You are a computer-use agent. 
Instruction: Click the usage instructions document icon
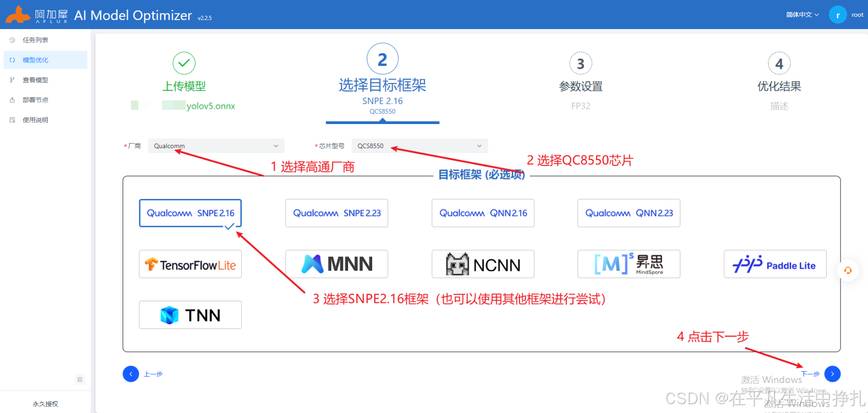(x=12, y=120)
